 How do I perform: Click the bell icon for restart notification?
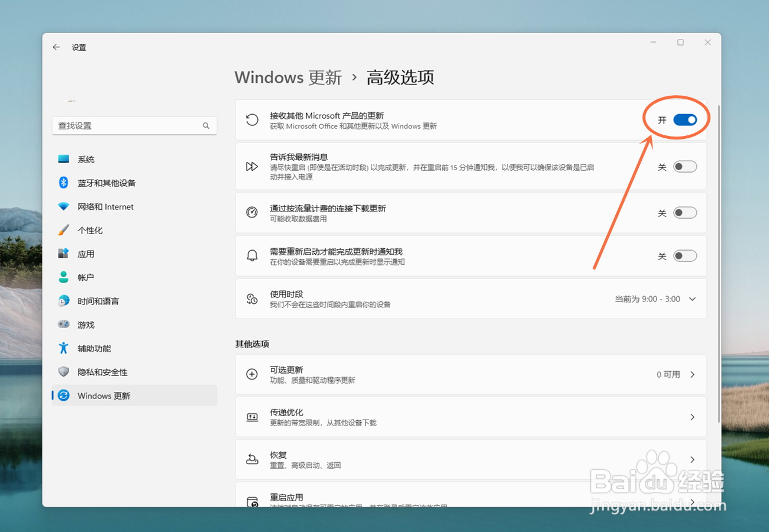(x=252, y=256)
